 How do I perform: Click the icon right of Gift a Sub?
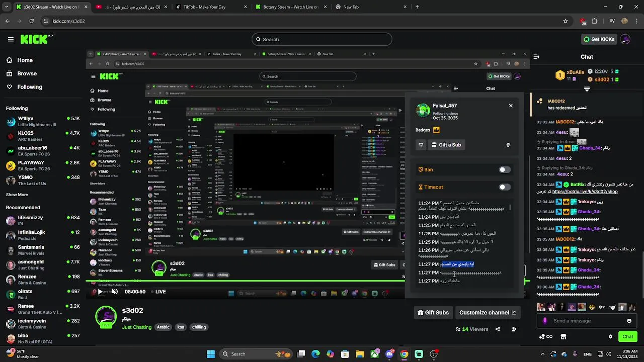pyautogui.click(x=508, y=145)
